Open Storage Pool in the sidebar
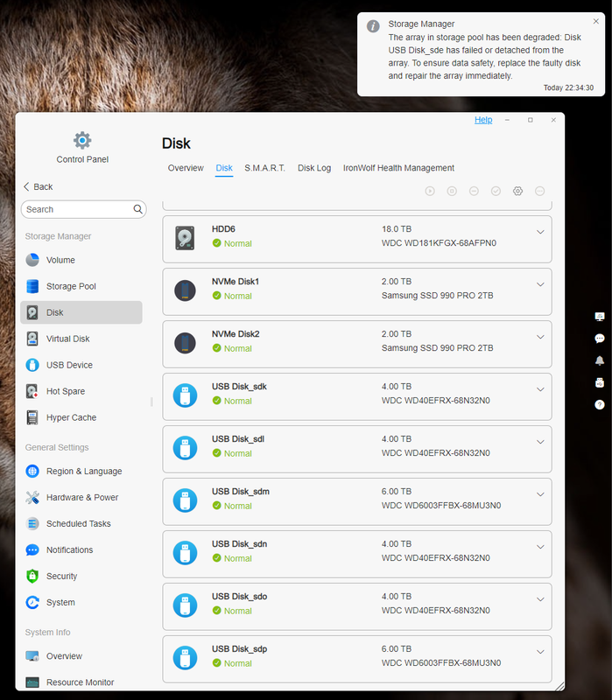This screenshot has width=612, height=700. click(81, 286)
